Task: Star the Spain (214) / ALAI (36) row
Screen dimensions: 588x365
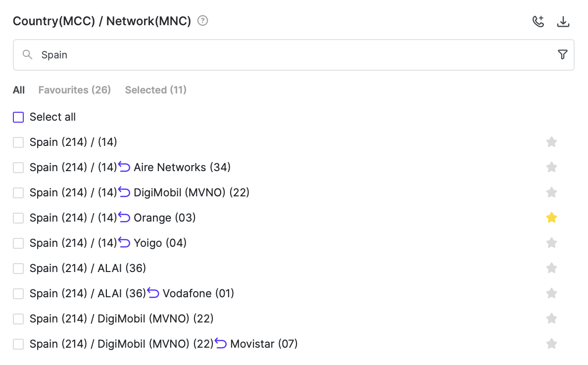Action: click(551, 268)
